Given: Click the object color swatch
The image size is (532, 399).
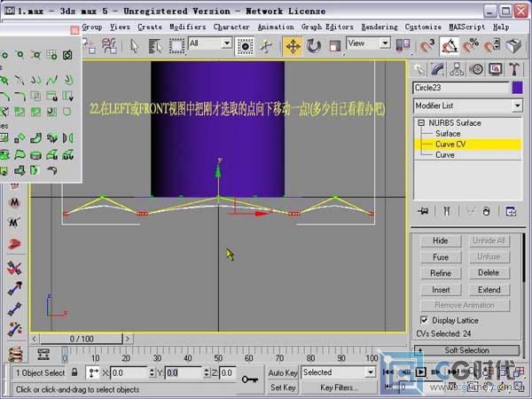Looking at the screenshot, I should (x=517, y=88).
